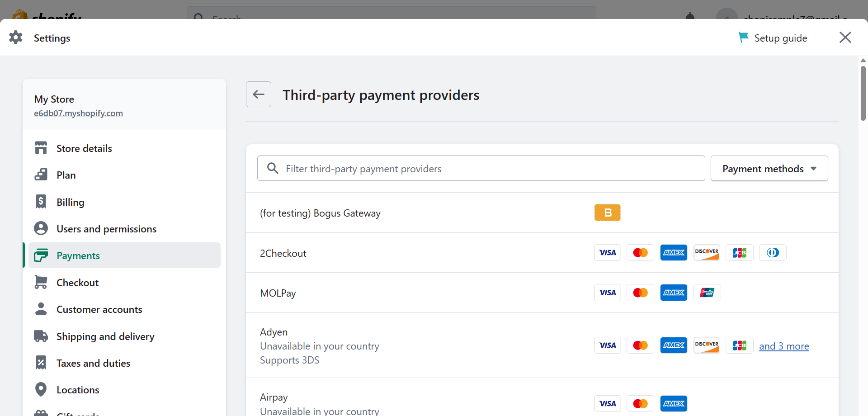The image size is (868, 416).
Task: Click the Diners Club icon in 2Checkout row
Action: 773,252
